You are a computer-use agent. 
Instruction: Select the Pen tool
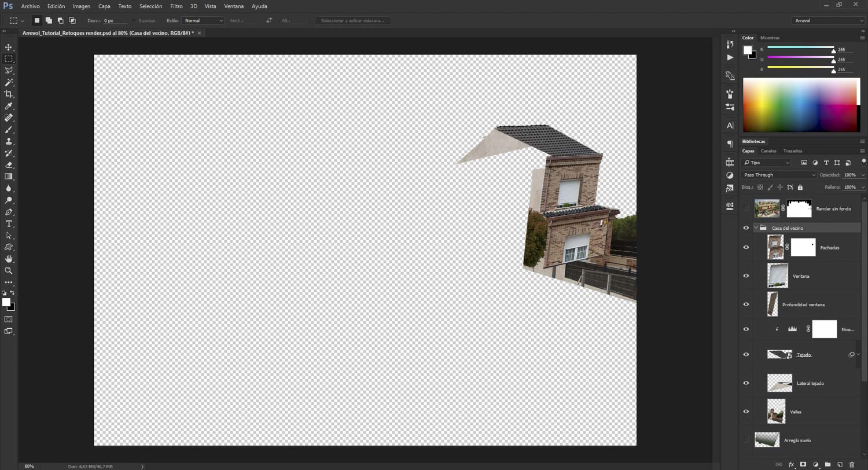9,212
